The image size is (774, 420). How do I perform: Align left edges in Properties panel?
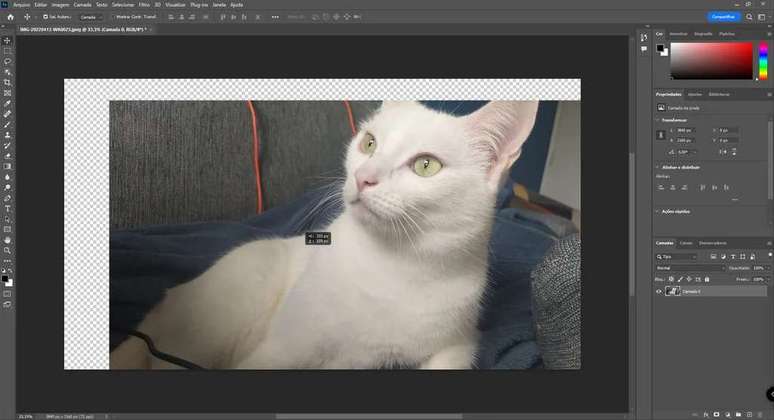point(661,188)
